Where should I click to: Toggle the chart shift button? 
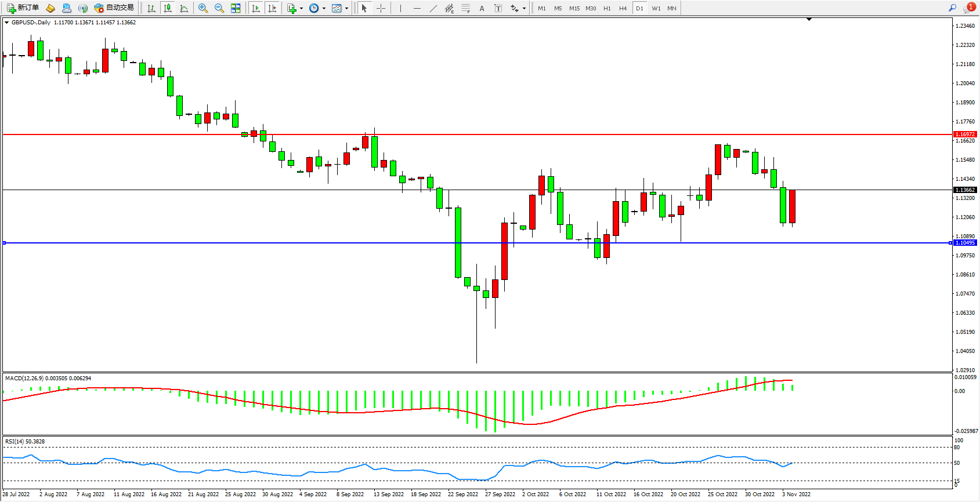tap(272, 8)
